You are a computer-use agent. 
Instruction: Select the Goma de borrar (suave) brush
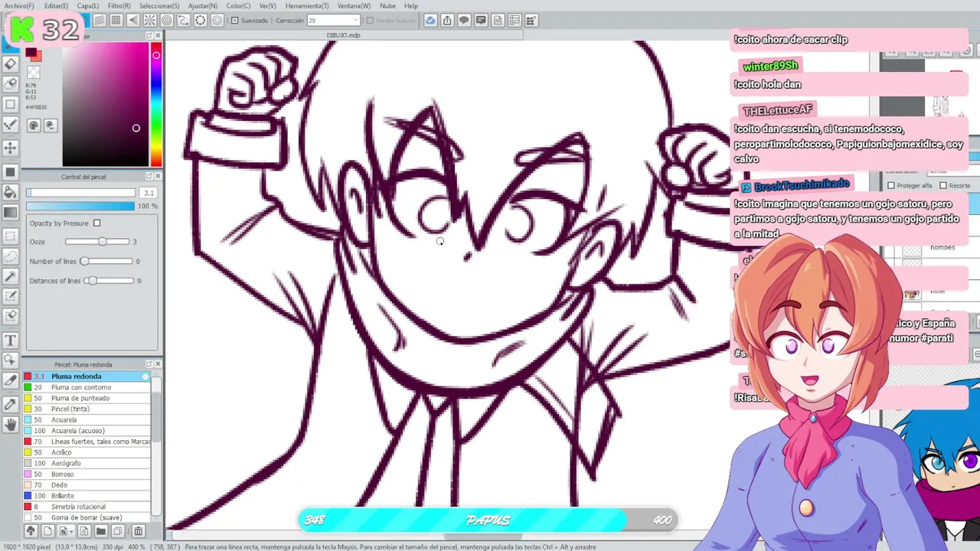pos(87,518)
